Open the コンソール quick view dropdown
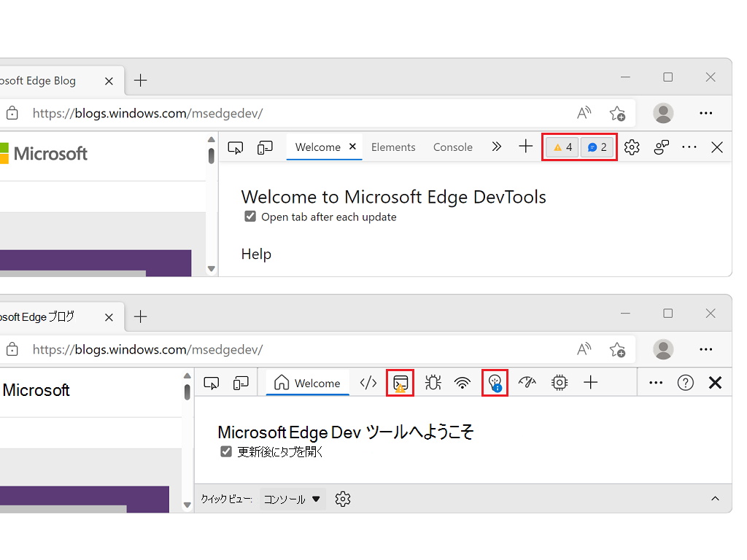The width and height of the screenshot is (747, 560). 293,499
